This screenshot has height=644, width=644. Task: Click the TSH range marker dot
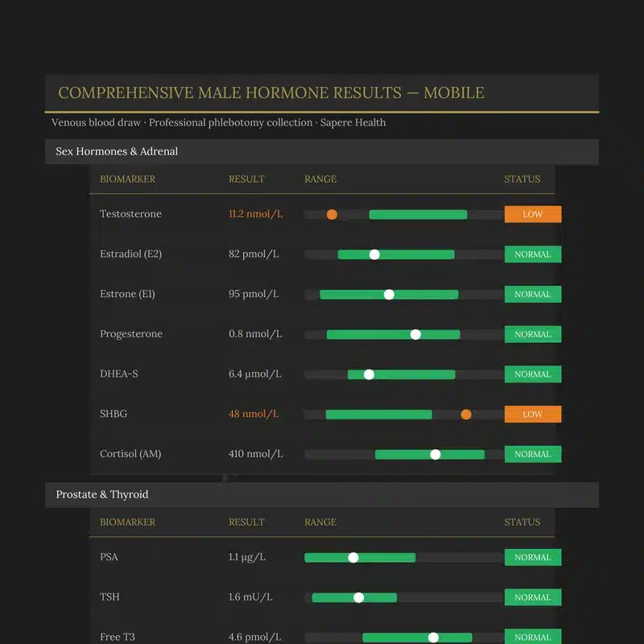click(358, 597)
